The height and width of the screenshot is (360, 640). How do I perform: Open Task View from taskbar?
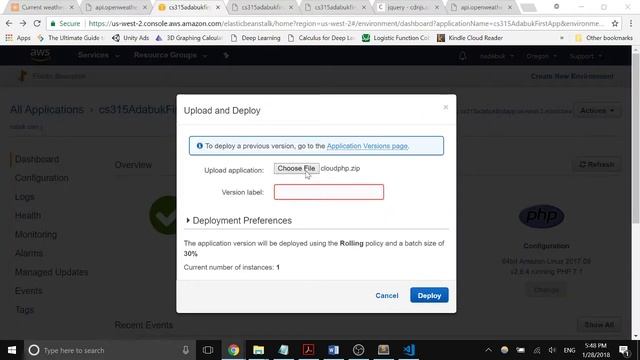click(208, 350)
